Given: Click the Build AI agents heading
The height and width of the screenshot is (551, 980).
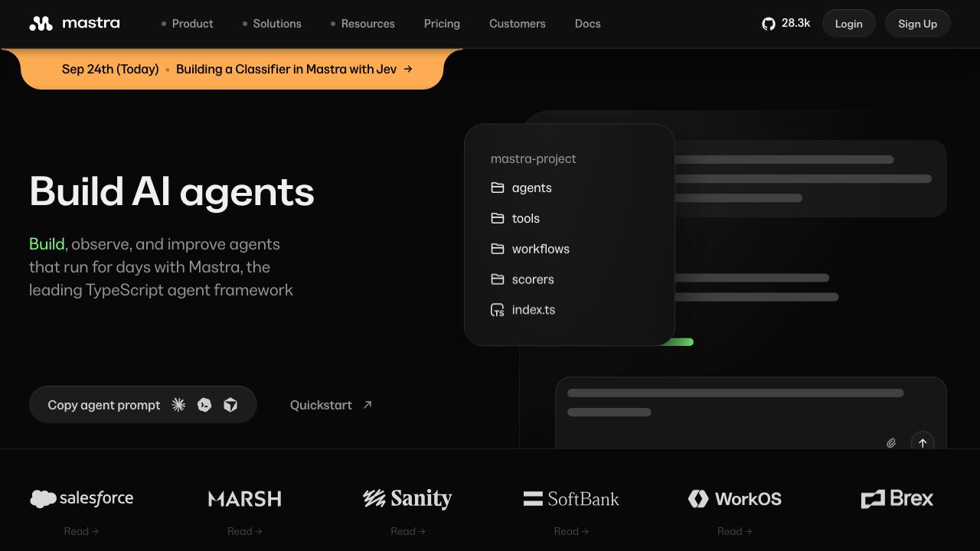Looking at the screenshot, I should [x=171, y=191].
